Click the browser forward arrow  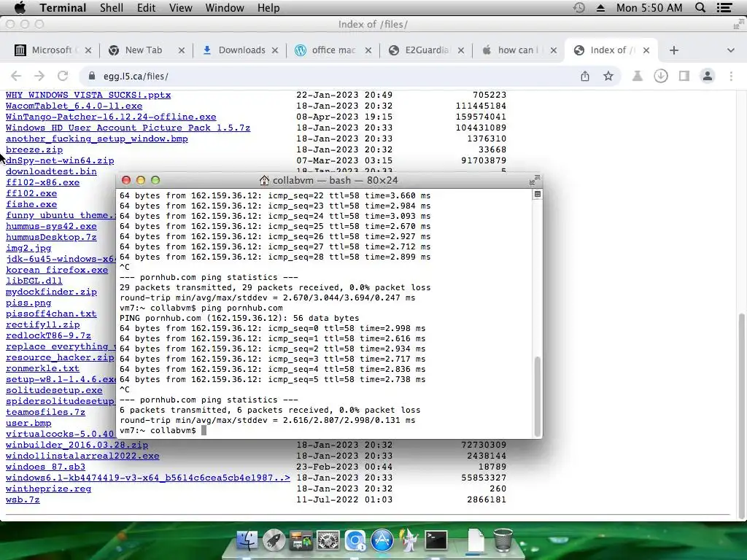point(39,76)
